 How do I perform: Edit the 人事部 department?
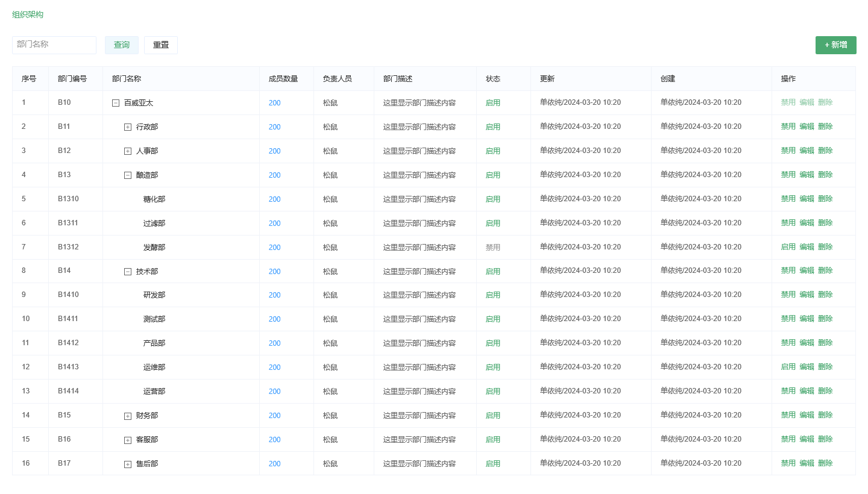807,151
